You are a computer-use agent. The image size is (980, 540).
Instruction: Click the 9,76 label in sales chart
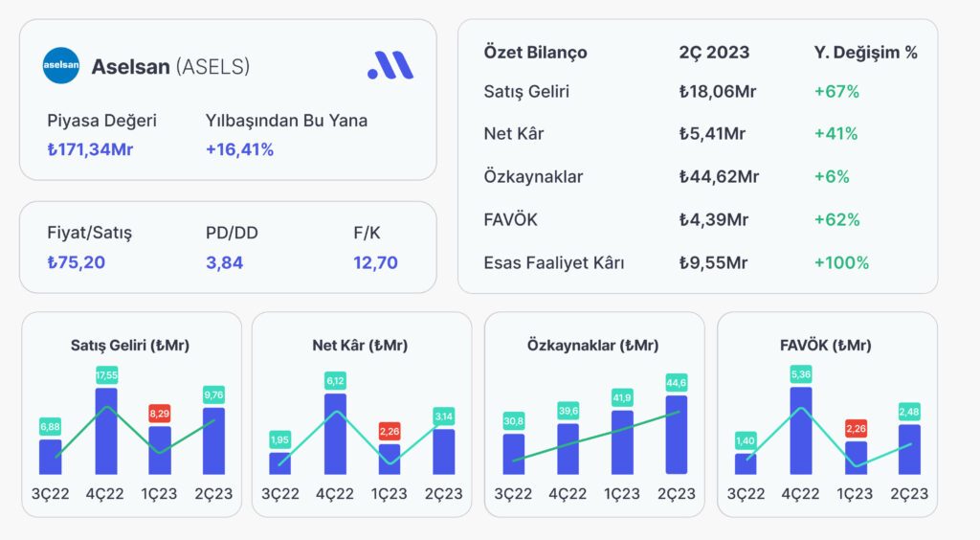coord(213,395)
